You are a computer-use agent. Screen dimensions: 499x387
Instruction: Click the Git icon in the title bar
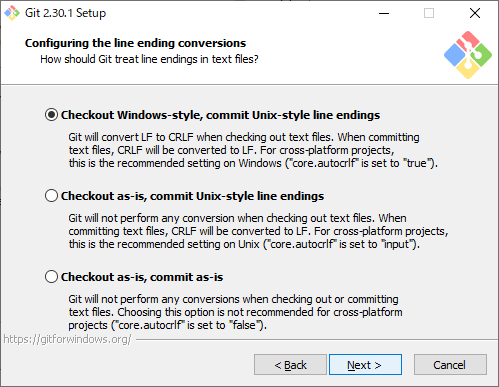point(12,13)
